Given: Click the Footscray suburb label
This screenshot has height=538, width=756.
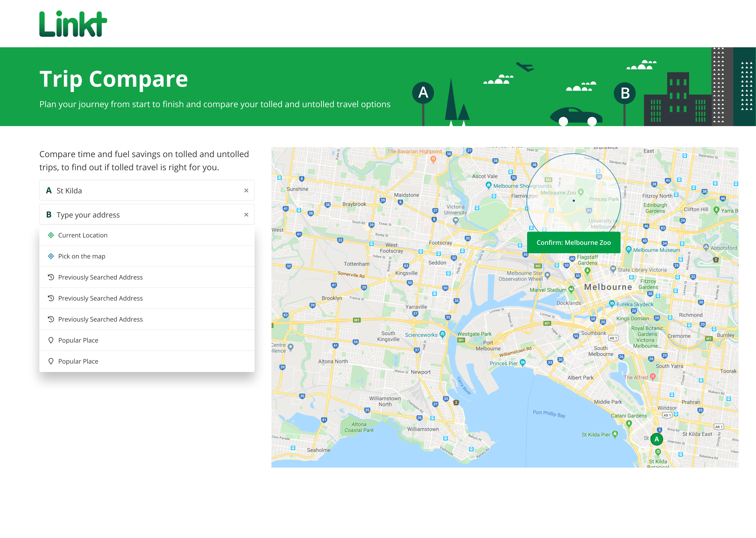Looking at the screenshot, I should (x=440, y=243).
